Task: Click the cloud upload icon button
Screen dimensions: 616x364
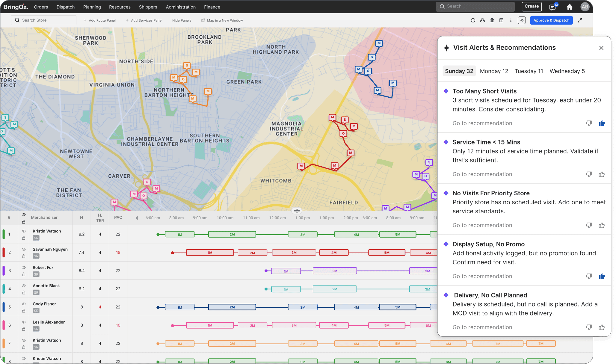Action: point(522,20)
